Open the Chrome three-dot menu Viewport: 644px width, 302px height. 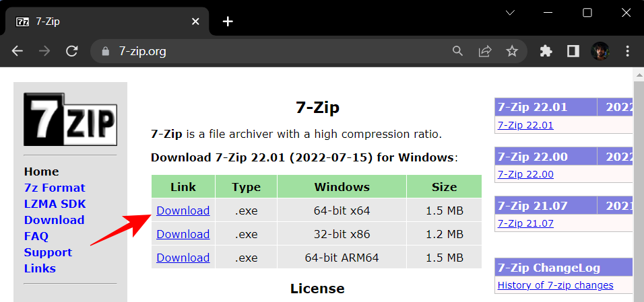coord(628,51)
